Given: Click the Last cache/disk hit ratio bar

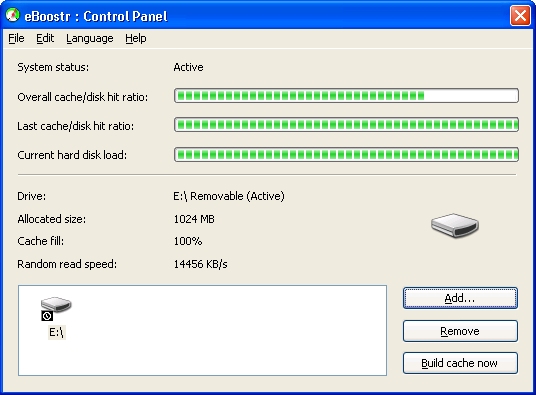Looking at the screenshot, I should coord(346,125).
